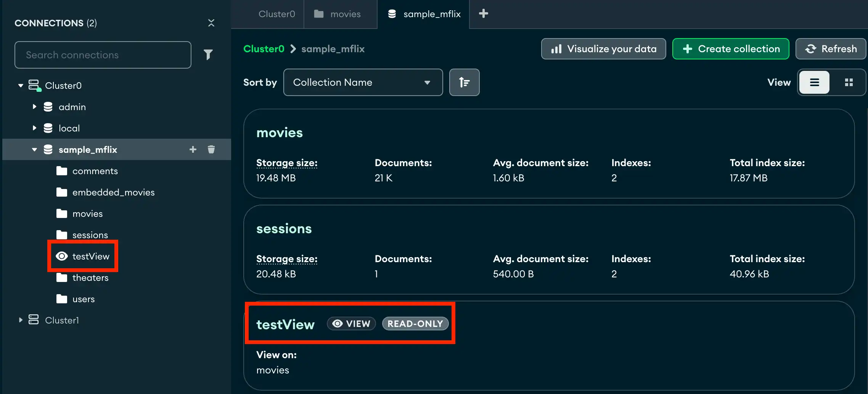
Task: Expand the Cluster1 connection
Action: tap(21, 320)
